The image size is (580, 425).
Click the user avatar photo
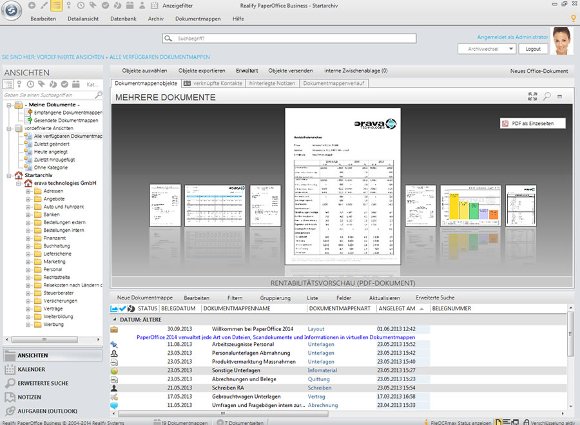(562, 41)
